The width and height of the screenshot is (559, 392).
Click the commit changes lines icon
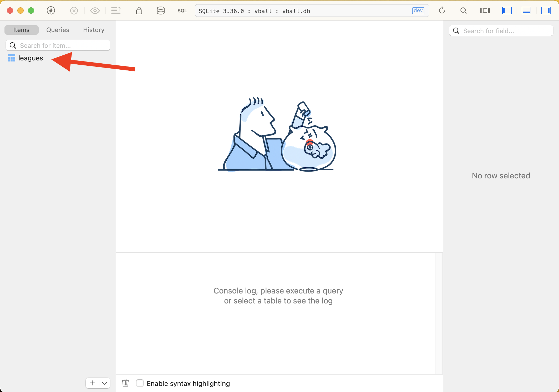116,11
